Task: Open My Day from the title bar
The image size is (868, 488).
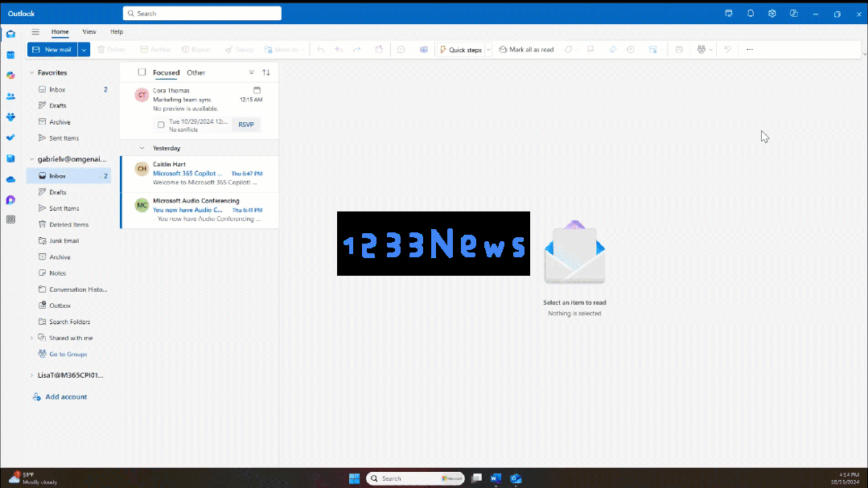Action: [729, 14]
